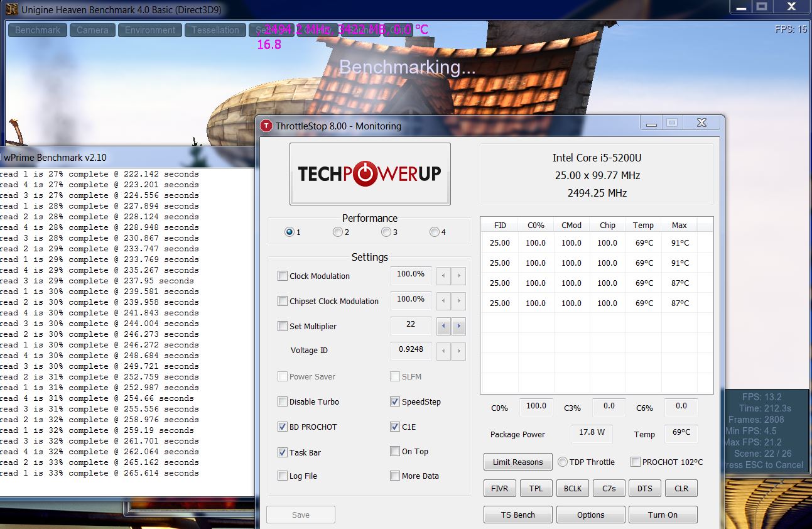
Task: Open Tessellation menu in Heaven
Action: tap(215, 30)
